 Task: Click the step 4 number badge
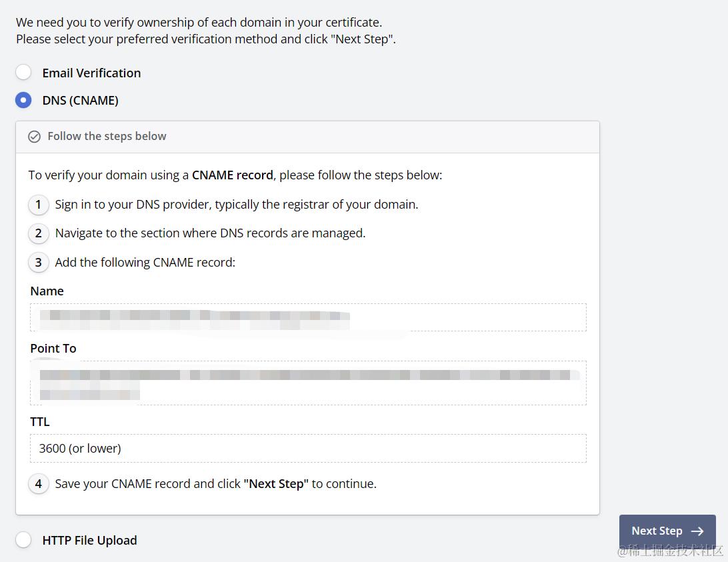39,484
